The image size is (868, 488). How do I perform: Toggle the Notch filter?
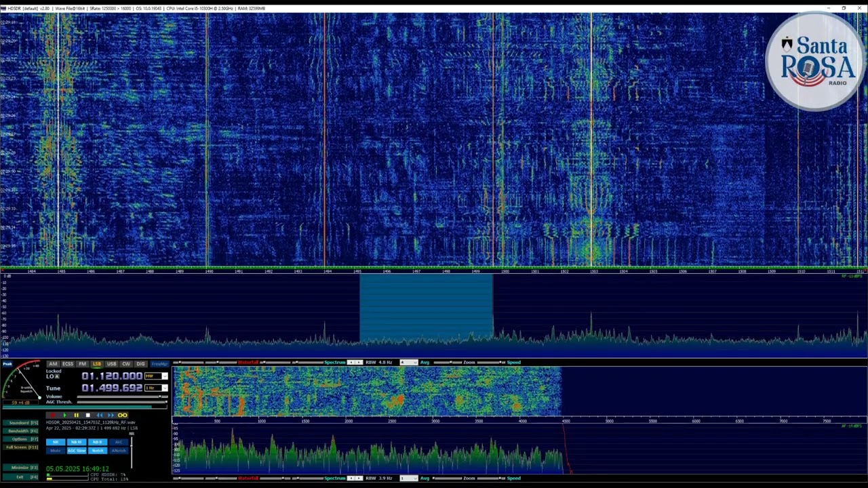click(x=98, y=451)
